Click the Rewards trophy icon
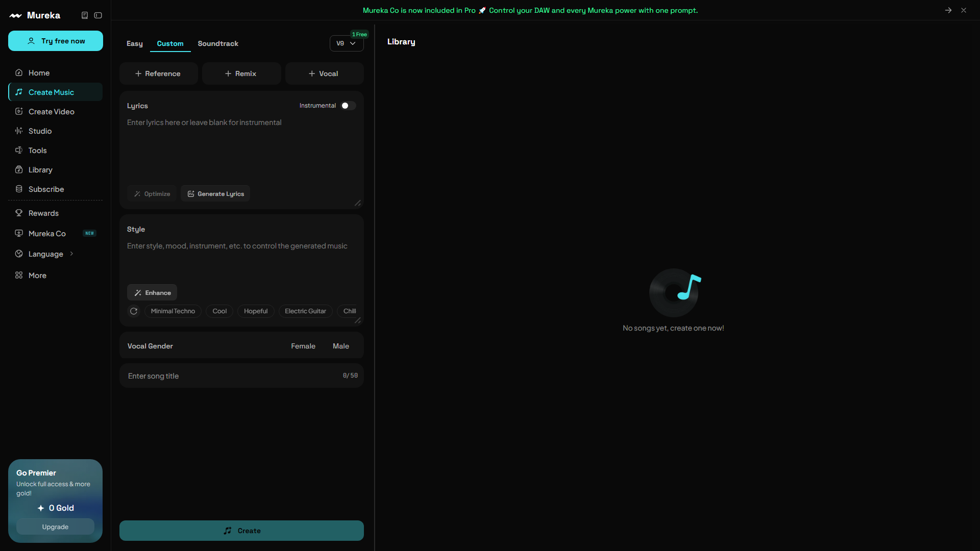This screenshot has height=551, width=980. tap(19, 213)
